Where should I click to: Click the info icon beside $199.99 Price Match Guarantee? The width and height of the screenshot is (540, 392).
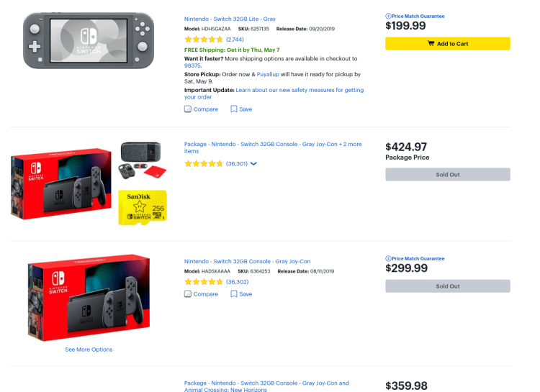(389, 16)
